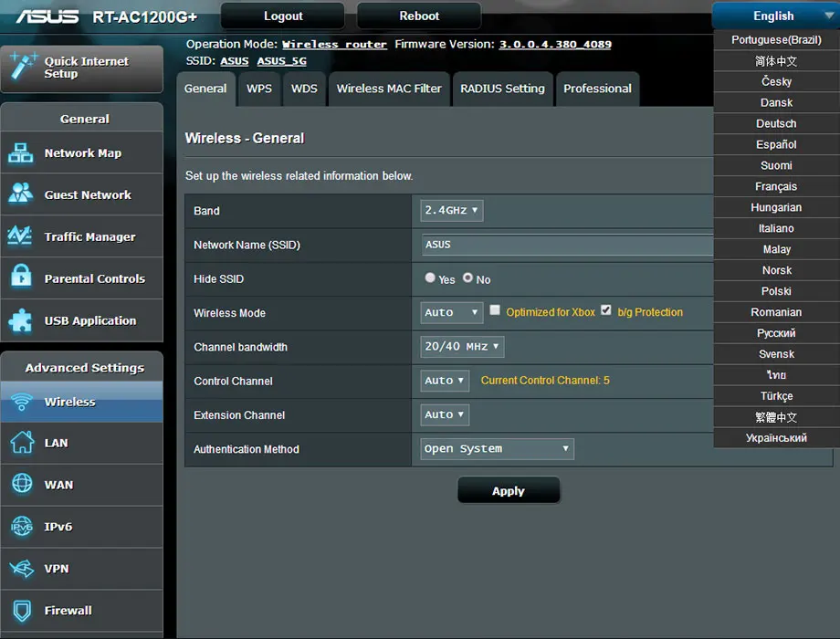This screenshot has width=840, height=639.
Task: Open Channel bandwidth 20/40 MHz dropdown
Action: 462,347
